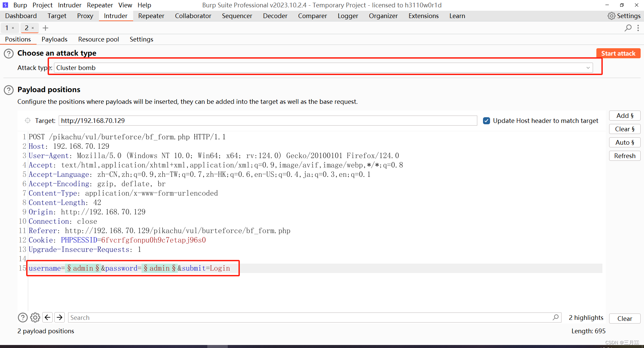Click the Burp Suite logo icon
The image size is (644, 348).
[5, 5]
